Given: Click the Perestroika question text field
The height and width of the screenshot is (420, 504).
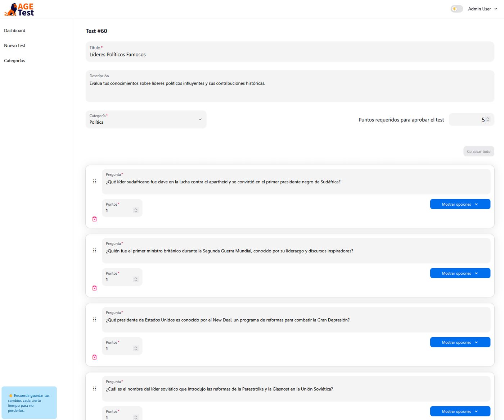Looking at the screenshot, I should [x=296, y=389].
